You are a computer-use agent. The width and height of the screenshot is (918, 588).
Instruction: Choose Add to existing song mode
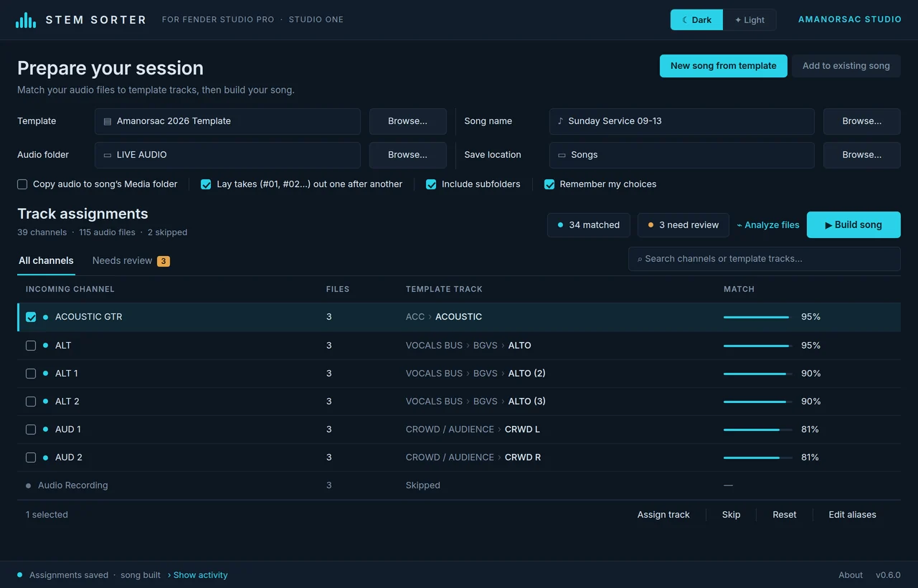pyautogui.click(x=846, y=66)
